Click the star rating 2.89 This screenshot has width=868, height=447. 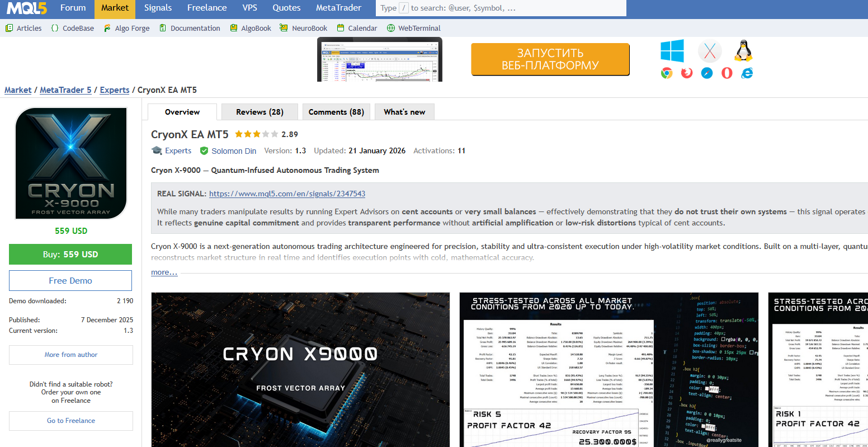(x=266, y=134)
